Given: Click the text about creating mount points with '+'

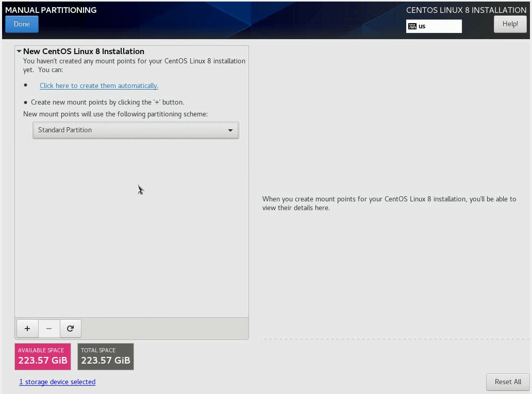Looking at the screenshot, I should point(107,102).
